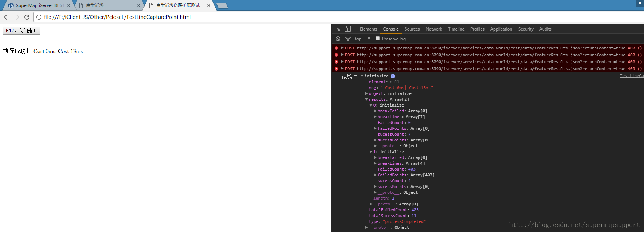The height and width of the screenshot is (232, 644).
Task: Click sucessCount: 7 line
Action: (x=394, y=134)
